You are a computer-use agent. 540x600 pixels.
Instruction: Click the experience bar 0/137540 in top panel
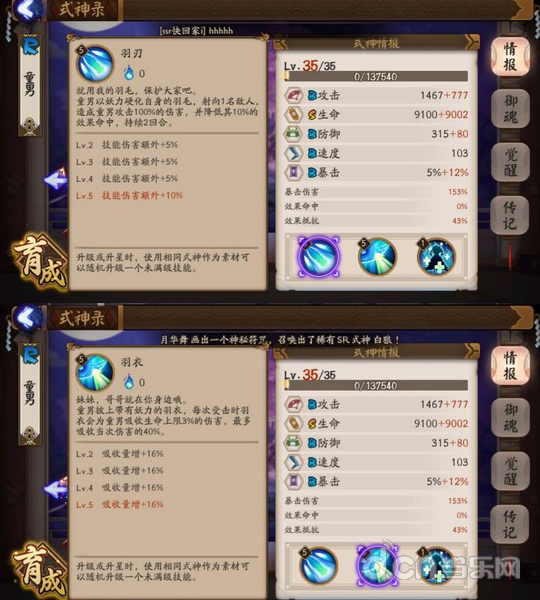(x=376, y=76)
